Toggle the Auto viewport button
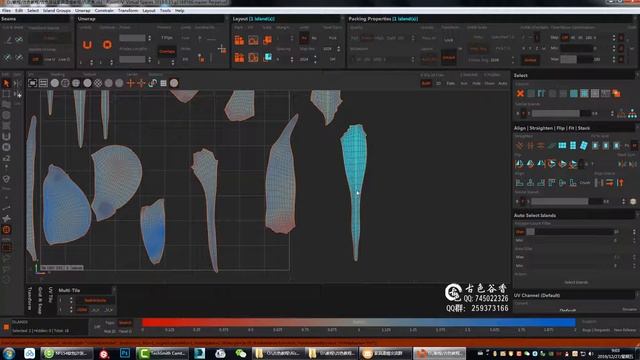Viewport: 640px width, 360px height. coord(503,83)
